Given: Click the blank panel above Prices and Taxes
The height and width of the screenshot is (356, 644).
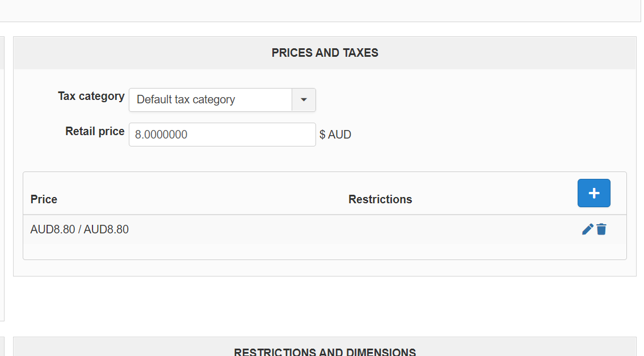Looking at the screenshot, I should [x=318, y=10].
